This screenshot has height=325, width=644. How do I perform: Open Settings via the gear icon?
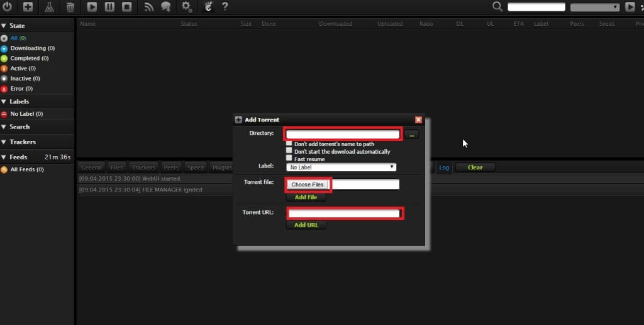click(x=186, y=7)
